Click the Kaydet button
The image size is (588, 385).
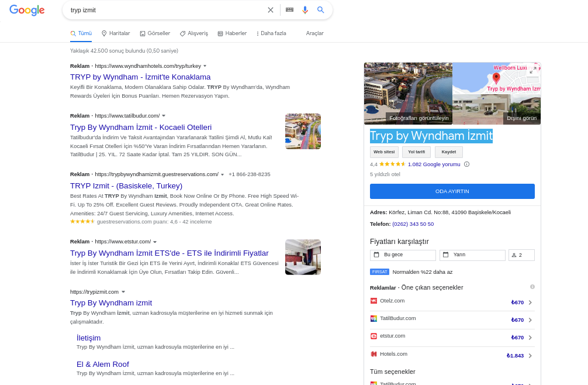[x=448, y=152]
